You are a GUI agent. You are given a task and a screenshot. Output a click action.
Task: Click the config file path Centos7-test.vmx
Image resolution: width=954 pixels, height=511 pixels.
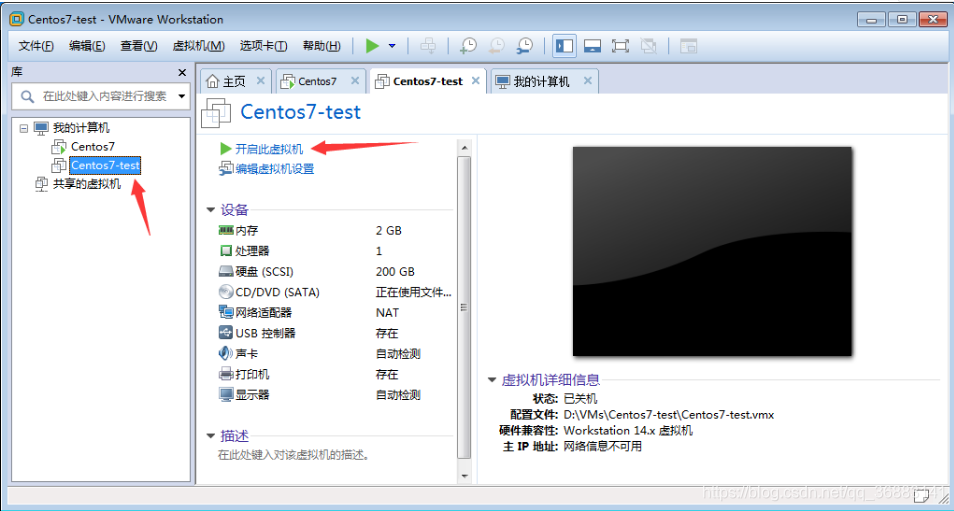click(x=669, y=415)
